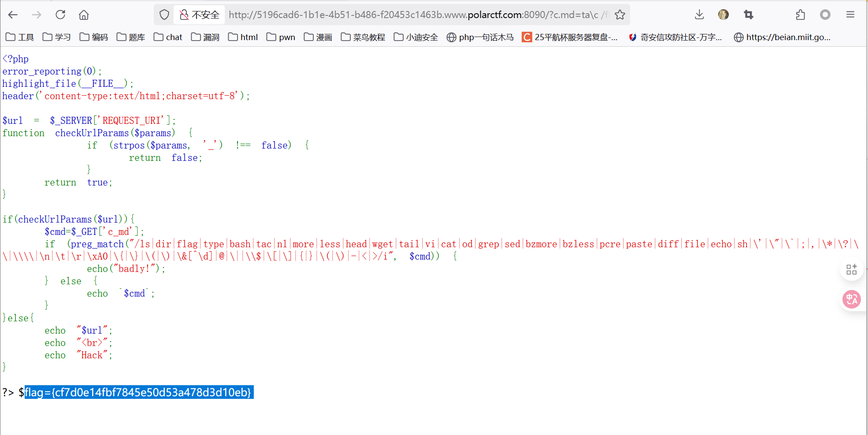The width and height of the screenshot is (868, 435).
Task: Bookmark this page with the star
Action: pyautogui.click(x=620, y=15)
